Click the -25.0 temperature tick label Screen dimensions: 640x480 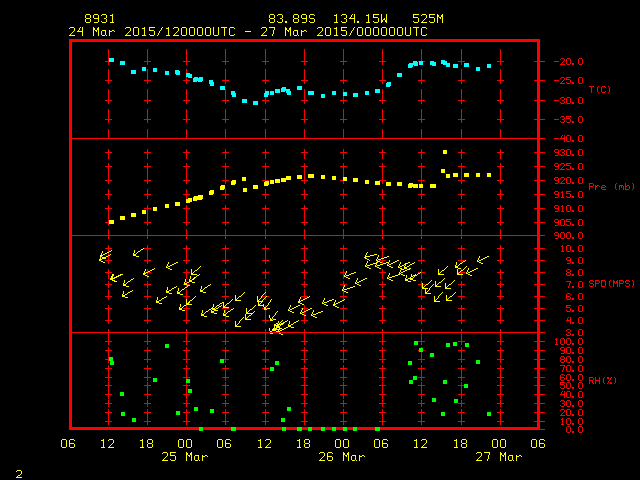[x=569, y=80]
